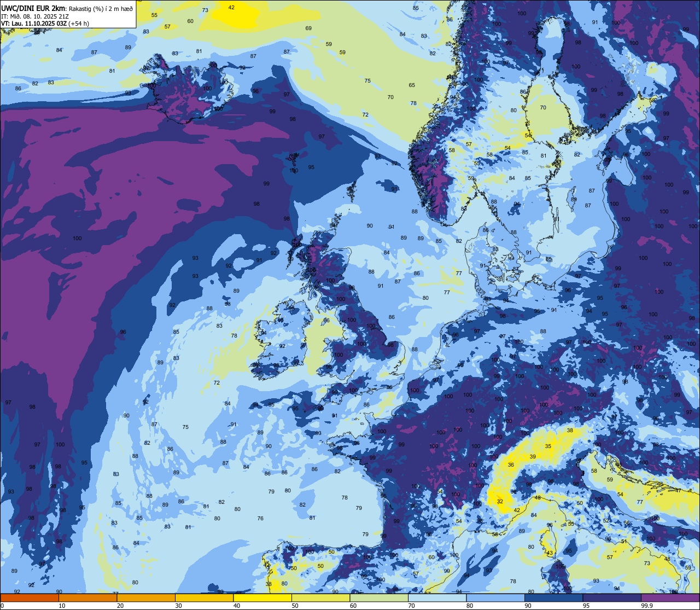Click the map title 'UWC/DINI EUR 2km'

[33, 8]
